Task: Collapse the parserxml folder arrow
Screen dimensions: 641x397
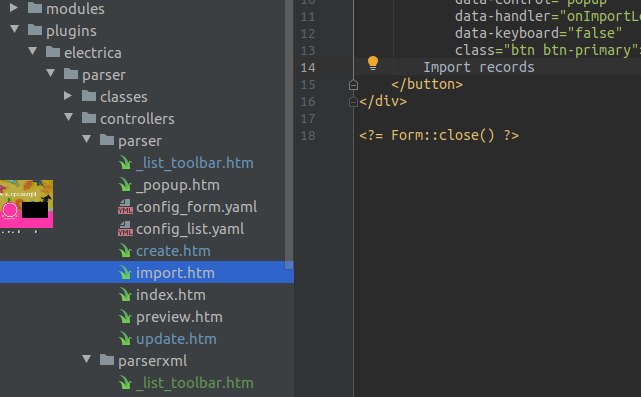Action: pos(86,359)
